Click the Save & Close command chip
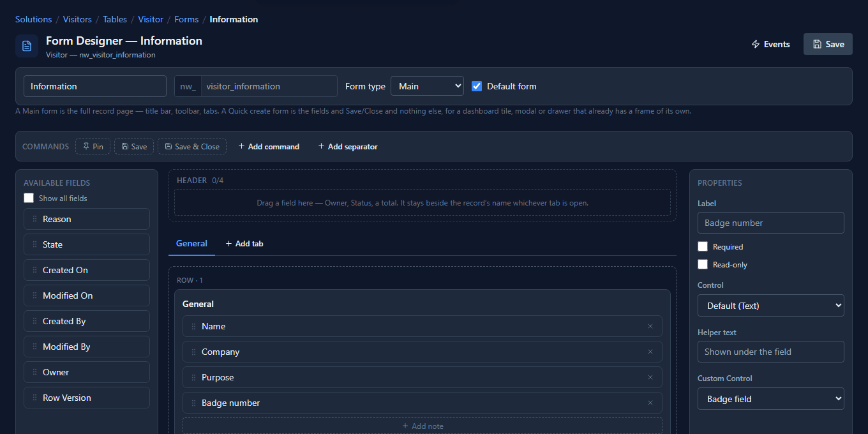 point(192,146)
